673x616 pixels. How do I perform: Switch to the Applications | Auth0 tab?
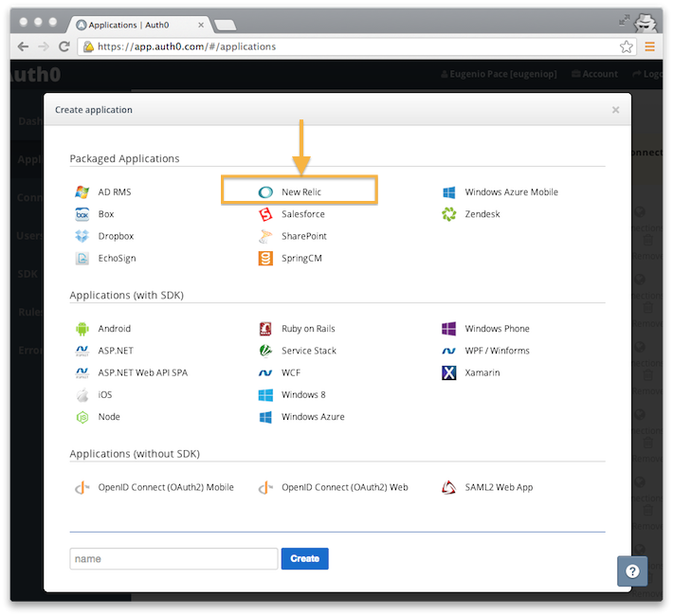pos(138,25)
